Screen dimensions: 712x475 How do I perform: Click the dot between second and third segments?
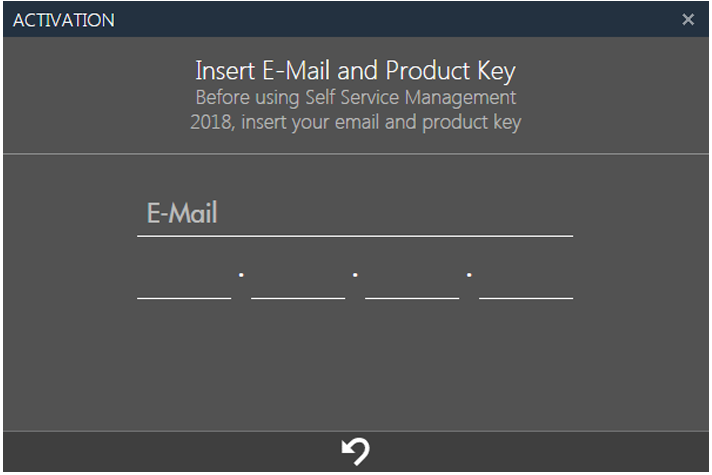pos(355,275)
